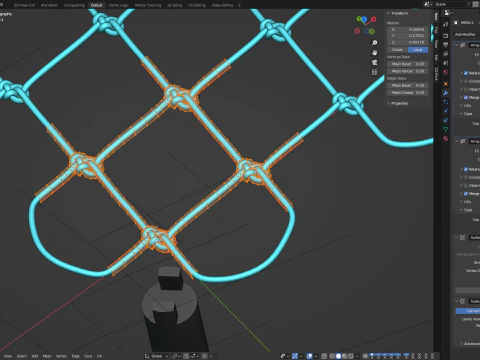Collapse the Transform panel in sidebar

click(x=398, y=13)
